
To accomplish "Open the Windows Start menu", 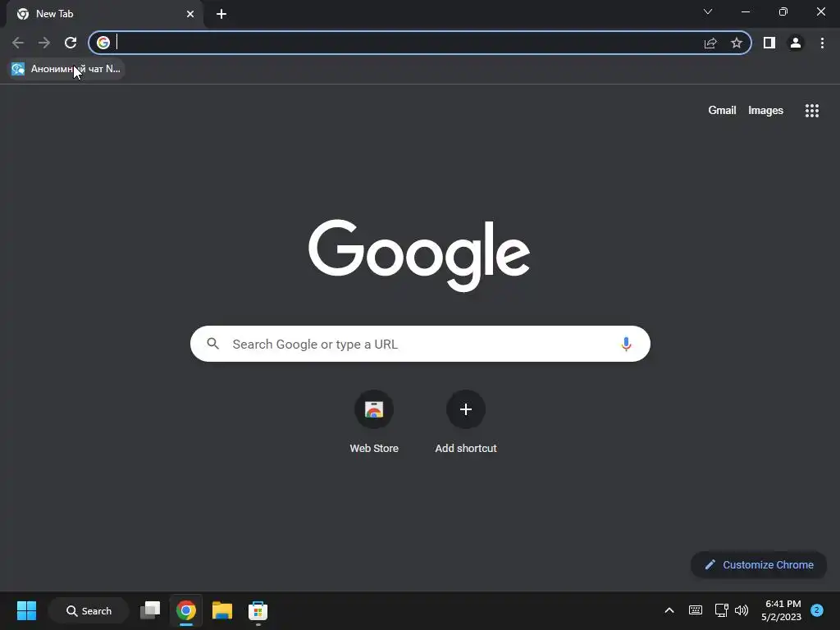I will pos(26,610).
